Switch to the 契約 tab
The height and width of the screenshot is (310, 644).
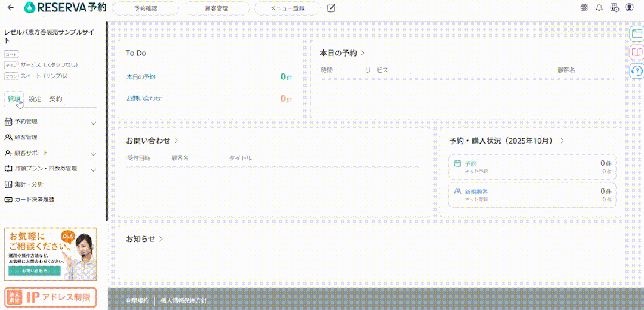coord(56,99)
